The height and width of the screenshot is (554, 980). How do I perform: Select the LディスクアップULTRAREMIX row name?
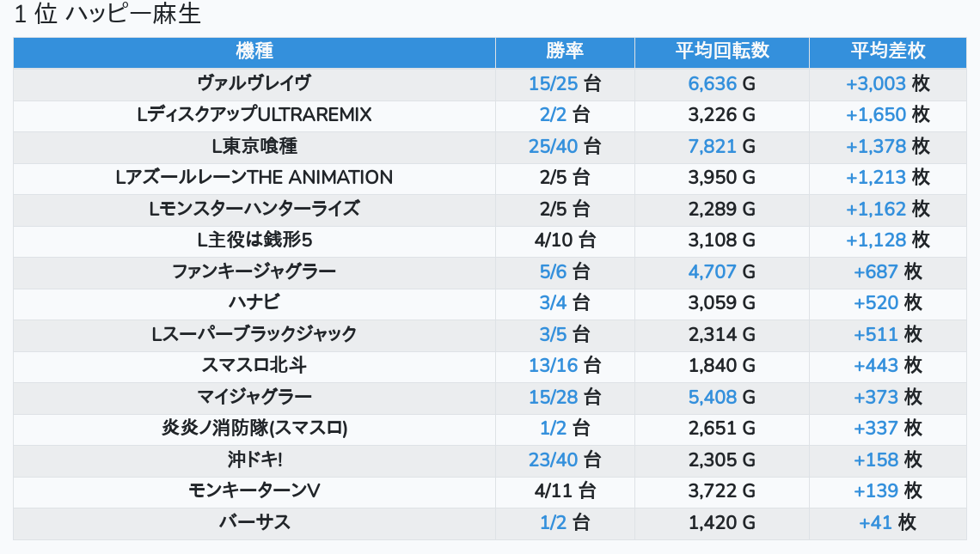[254, 115]
